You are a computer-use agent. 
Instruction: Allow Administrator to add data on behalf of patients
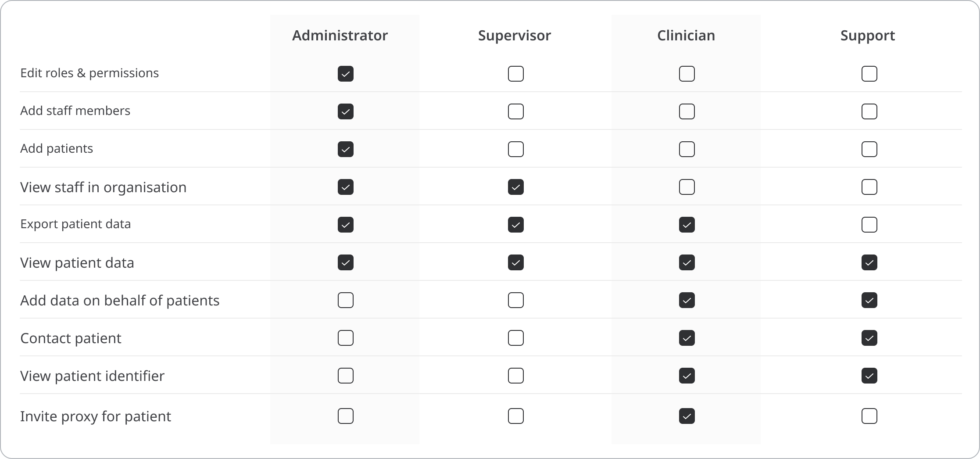point(346,300)
